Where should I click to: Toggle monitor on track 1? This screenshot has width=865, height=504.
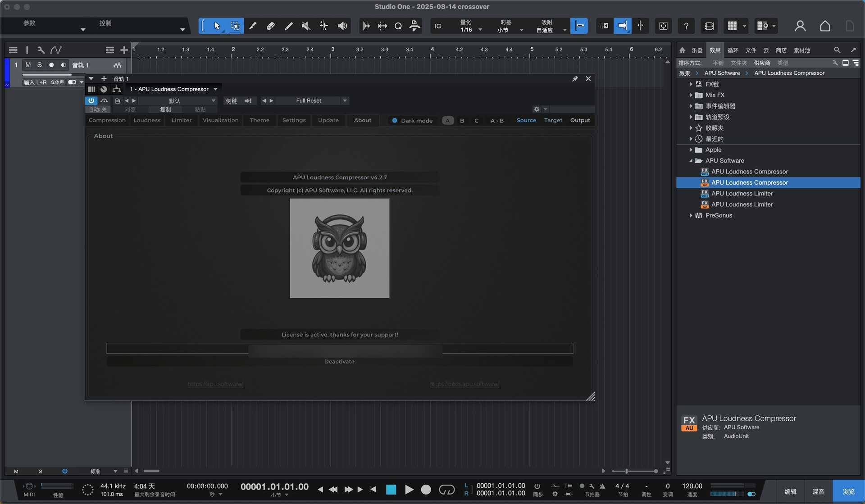pyautogui.click(x=63, y=65)
